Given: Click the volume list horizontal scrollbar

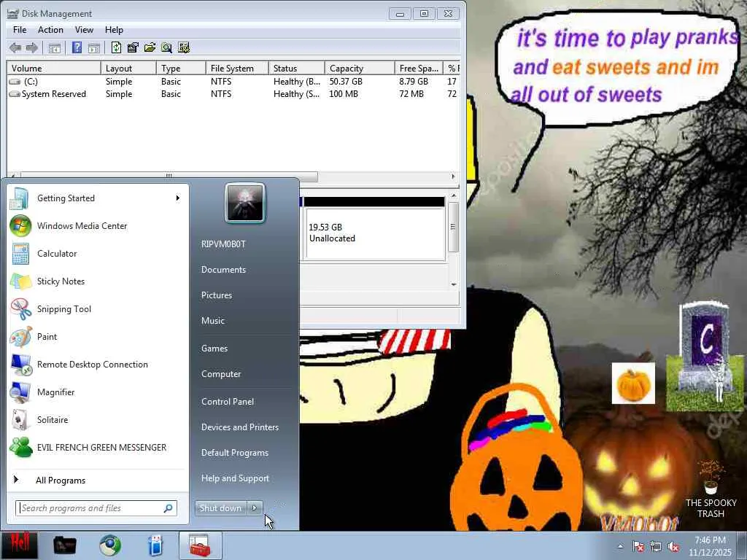Looking at the screenshot, I should (x=169, y=176).
